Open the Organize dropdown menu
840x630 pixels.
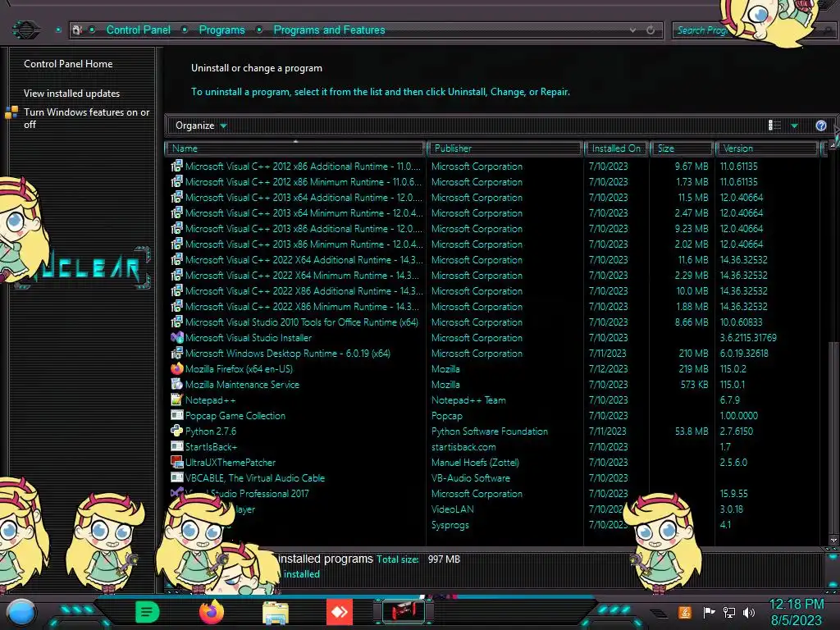(x=201, y=126)
